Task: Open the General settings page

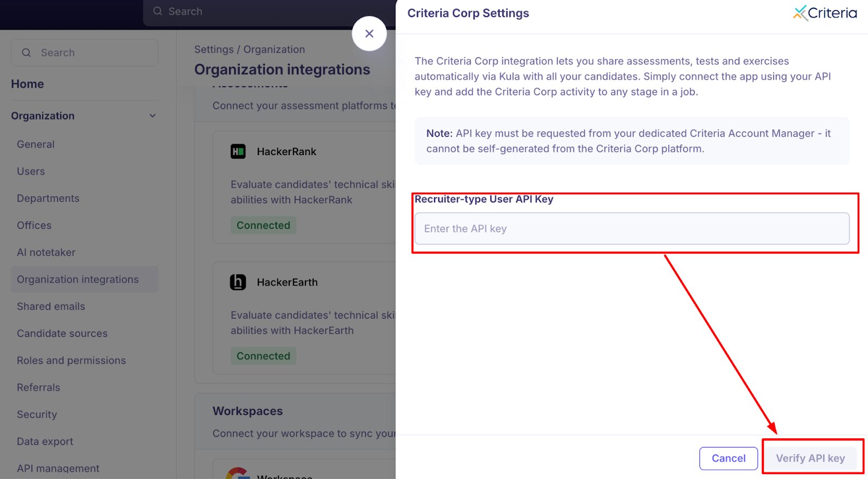Action: (36, 144)
